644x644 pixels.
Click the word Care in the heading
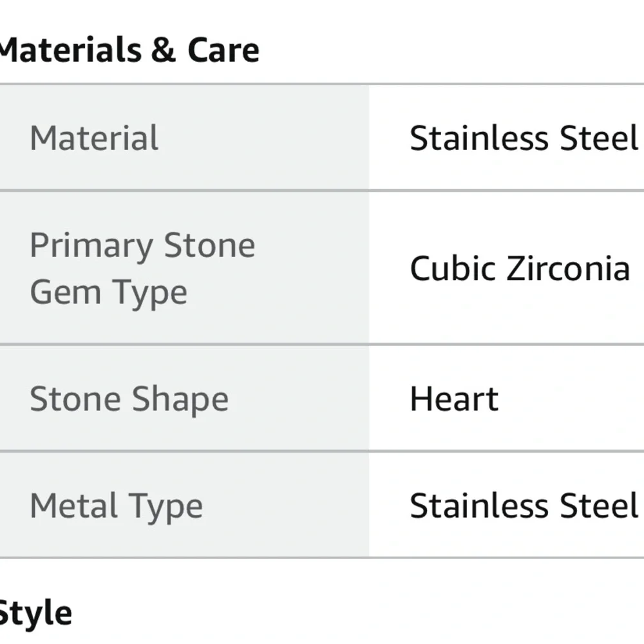pyautogui.click(x=223, y=50)
